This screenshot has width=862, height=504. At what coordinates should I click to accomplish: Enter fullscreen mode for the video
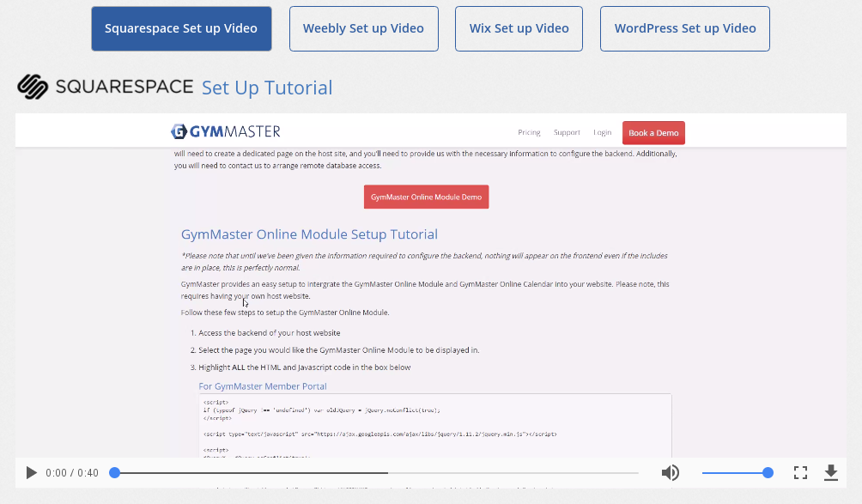point(800,473)
